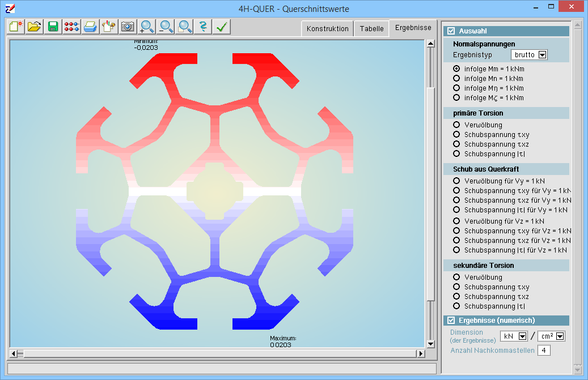Click the horizontal scrollbar right arrow

click(x=420, y=354)
